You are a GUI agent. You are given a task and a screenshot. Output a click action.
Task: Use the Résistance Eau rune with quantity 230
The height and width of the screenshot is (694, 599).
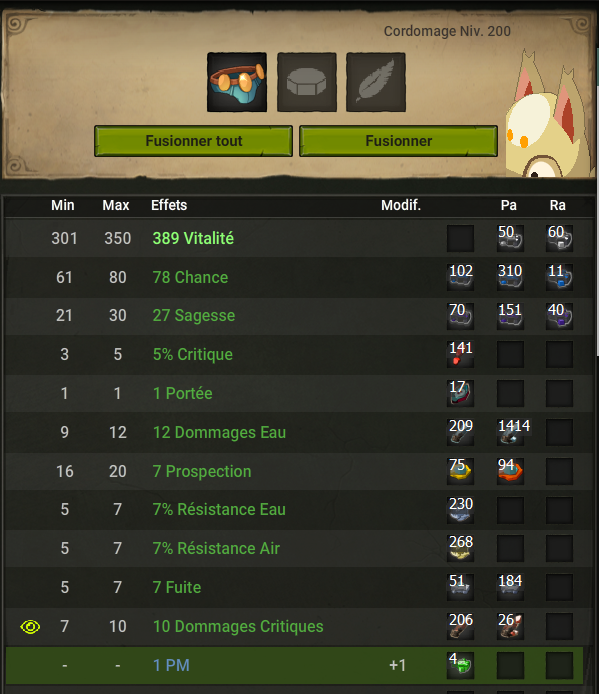[x=460, y=509]
